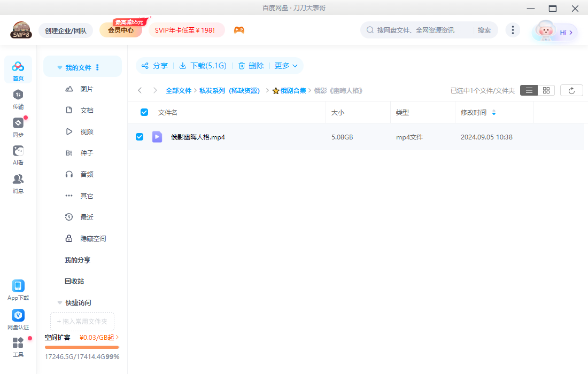Open AI看 from the left sidebar
The width and height of the screenshot is (588, 374).
tap(18, 153)
